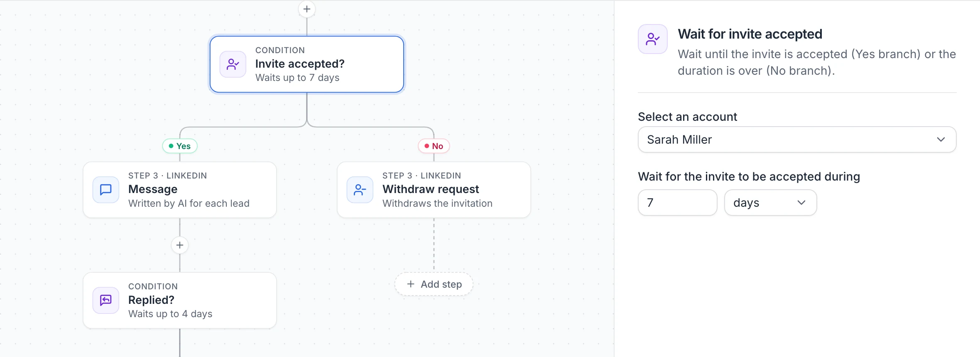This screenshot has width=980, height=357.
Task: Click the person-minus icon on Withdraw request step
Action: [360, 190]
